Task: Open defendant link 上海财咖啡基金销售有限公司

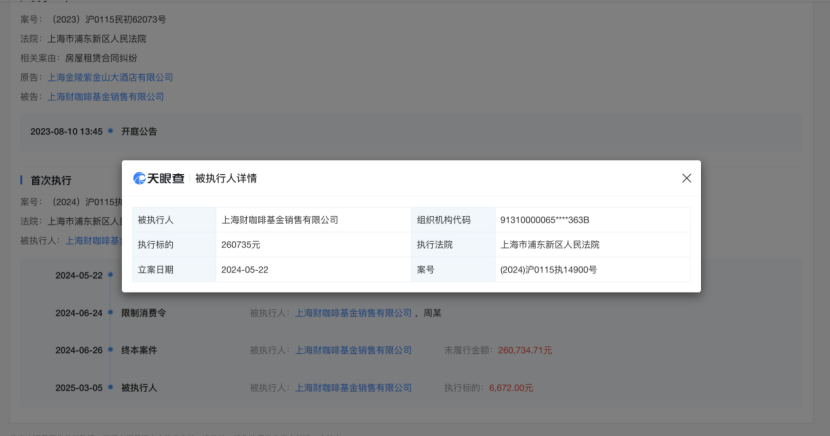Action: point(106,97)
